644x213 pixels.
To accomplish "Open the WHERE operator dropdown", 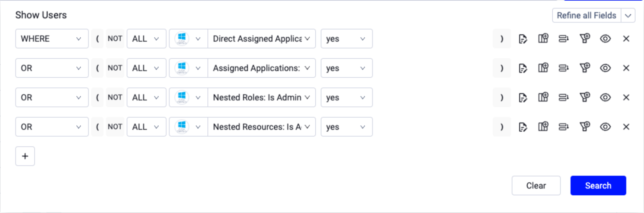I will (52, 39).
